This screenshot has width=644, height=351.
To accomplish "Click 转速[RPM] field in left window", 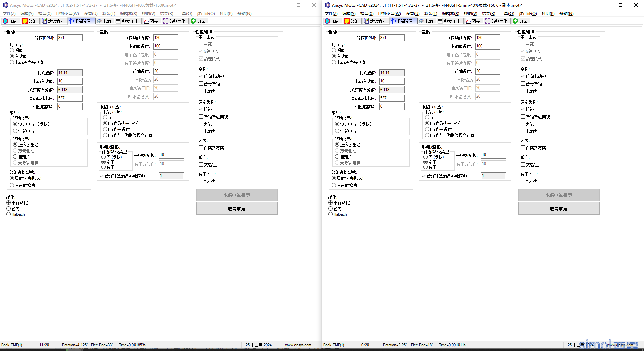I will [x=70, y=38].
